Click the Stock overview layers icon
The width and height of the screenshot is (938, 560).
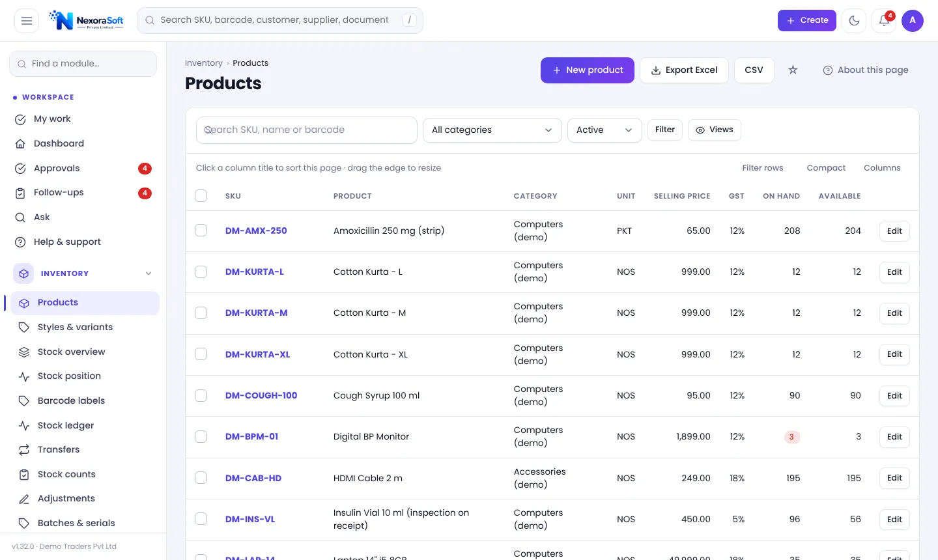(24, 352)
